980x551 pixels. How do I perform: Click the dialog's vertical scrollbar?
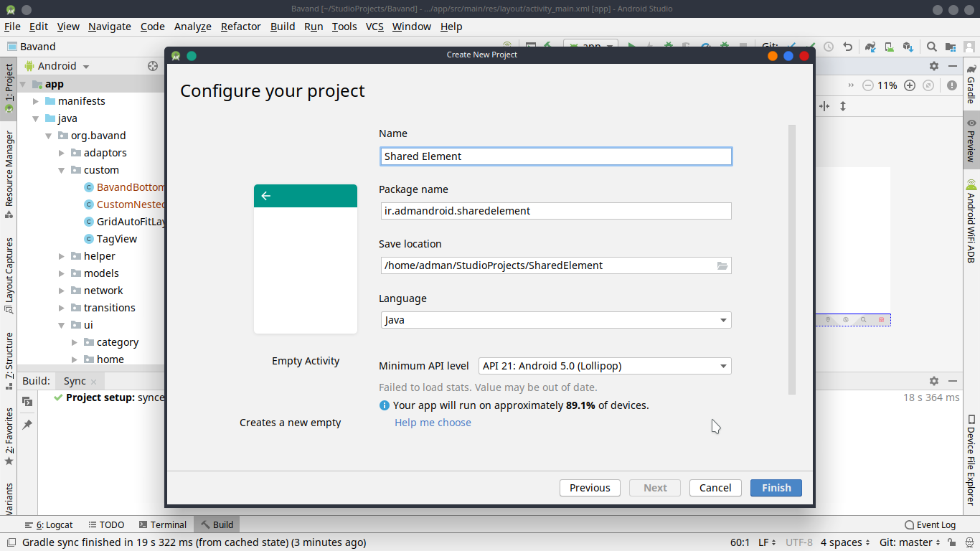[792, 260]
